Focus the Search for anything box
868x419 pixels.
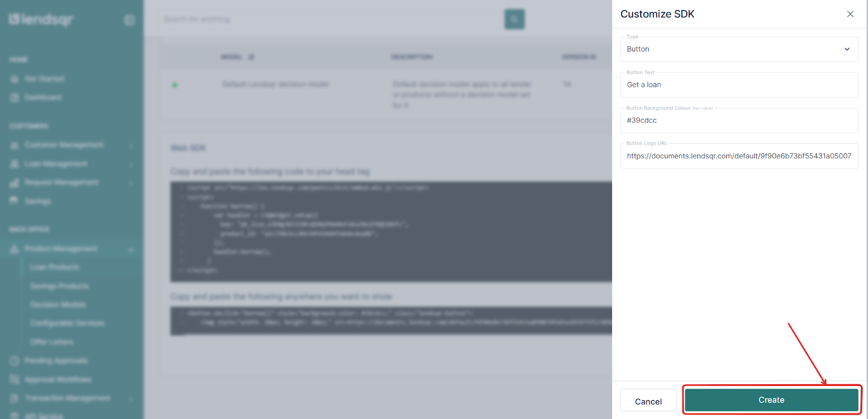[331, 20]
